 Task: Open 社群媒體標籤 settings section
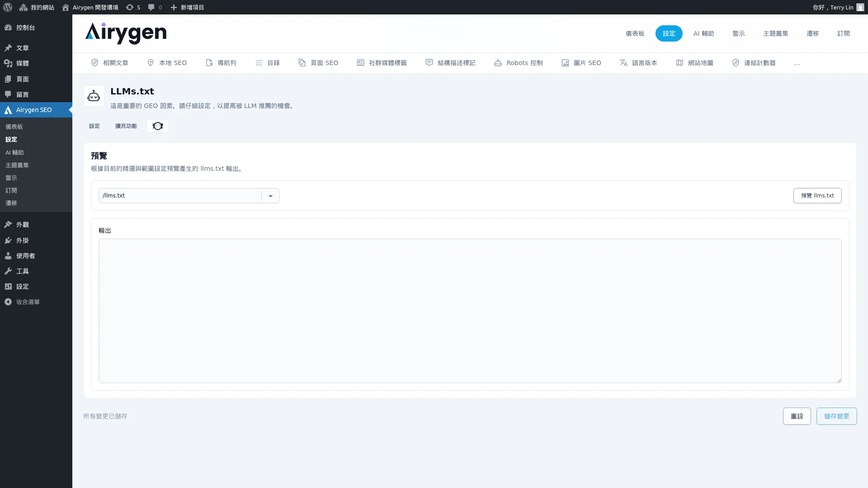click(382, 63)
